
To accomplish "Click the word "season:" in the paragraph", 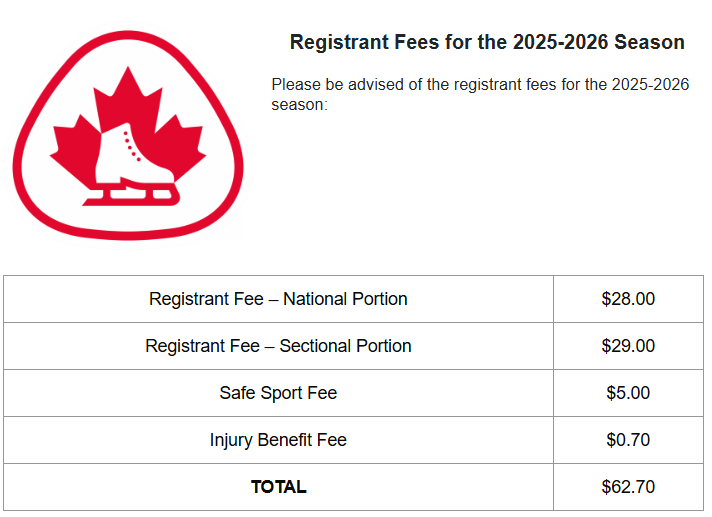I will [299, 104].
